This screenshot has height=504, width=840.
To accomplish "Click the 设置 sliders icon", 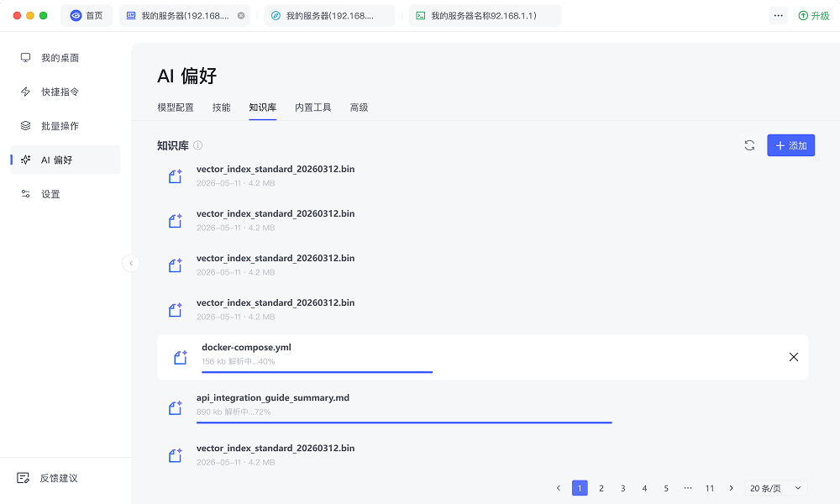I will (25, 193).
